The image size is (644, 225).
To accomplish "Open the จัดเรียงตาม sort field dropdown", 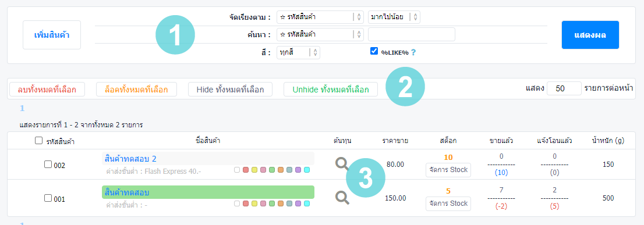I will point(320,17).
